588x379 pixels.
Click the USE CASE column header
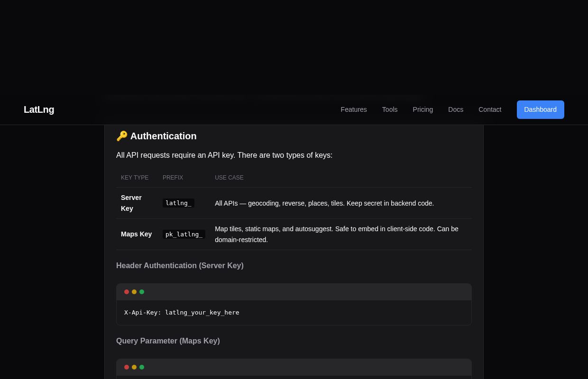tap(229, 178)
